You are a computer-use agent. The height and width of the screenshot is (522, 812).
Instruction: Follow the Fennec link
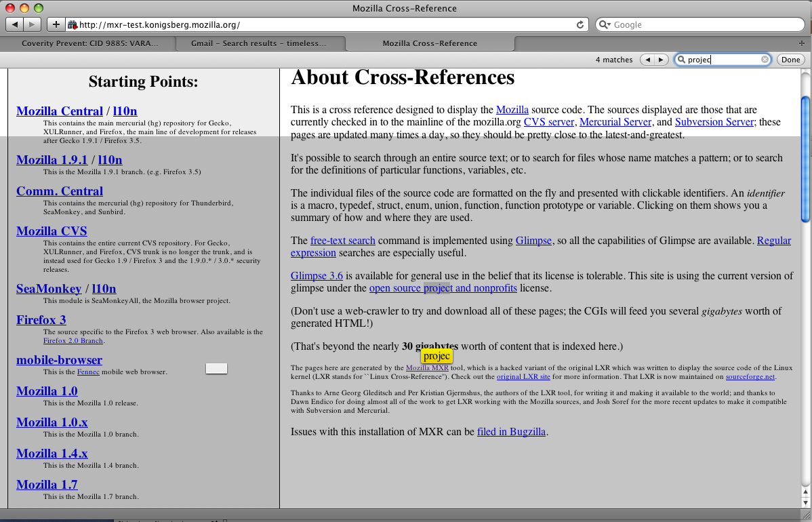(88, 372)
